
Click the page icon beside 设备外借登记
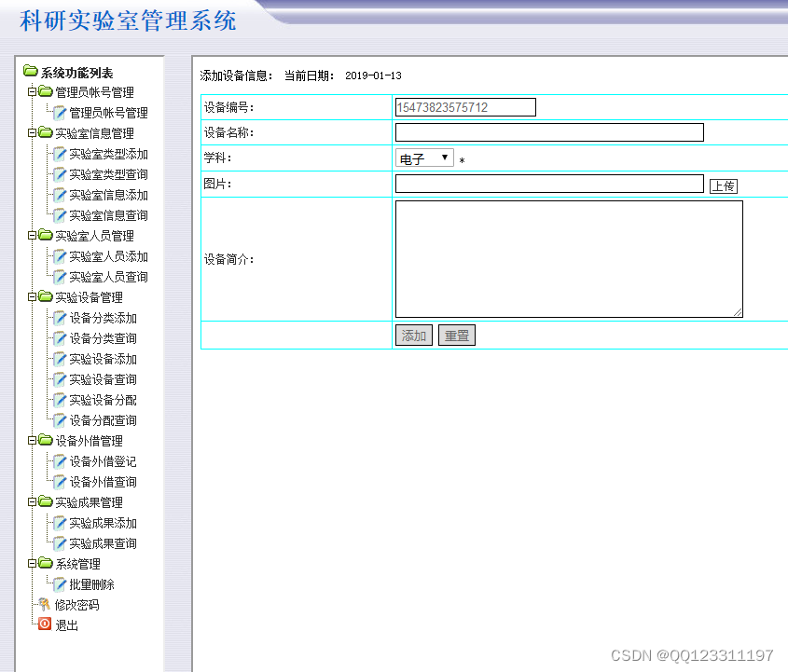[x=60, y=461]
